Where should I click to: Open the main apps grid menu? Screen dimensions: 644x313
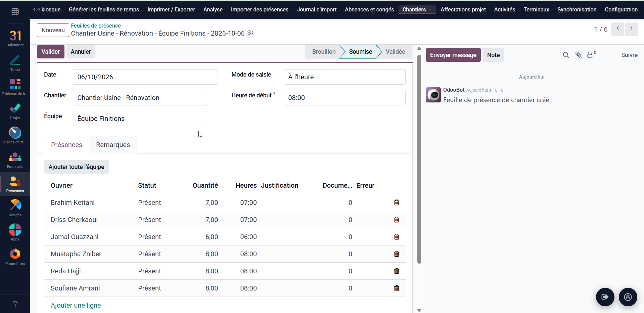[x=15, y=12]
